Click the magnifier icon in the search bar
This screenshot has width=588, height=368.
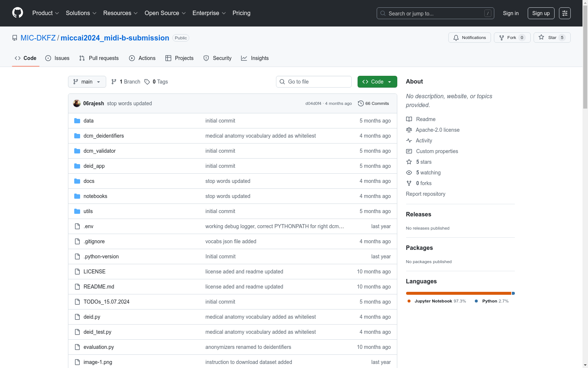(x=383, y=13)
